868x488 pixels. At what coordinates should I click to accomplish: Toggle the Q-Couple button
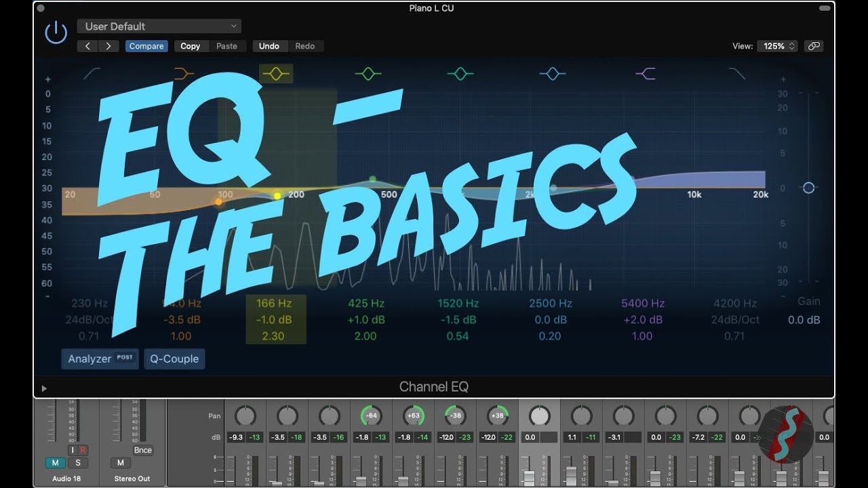pyautogui.click(x=174, y=359)
